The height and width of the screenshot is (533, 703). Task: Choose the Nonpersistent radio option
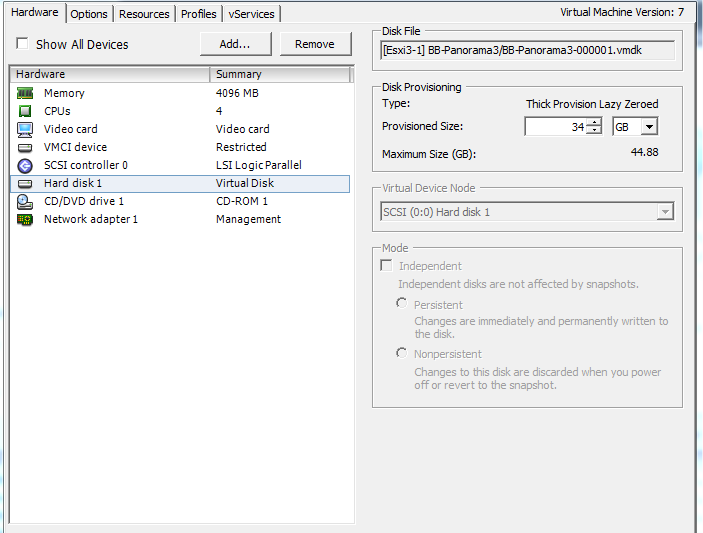402,353
